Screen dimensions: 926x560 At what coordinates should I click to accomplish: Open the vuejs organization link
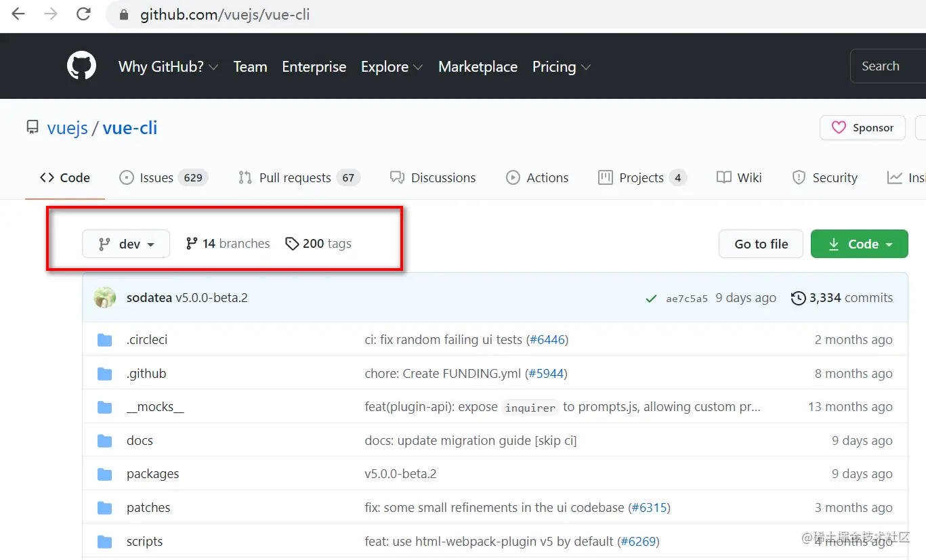tap(68, 127)
